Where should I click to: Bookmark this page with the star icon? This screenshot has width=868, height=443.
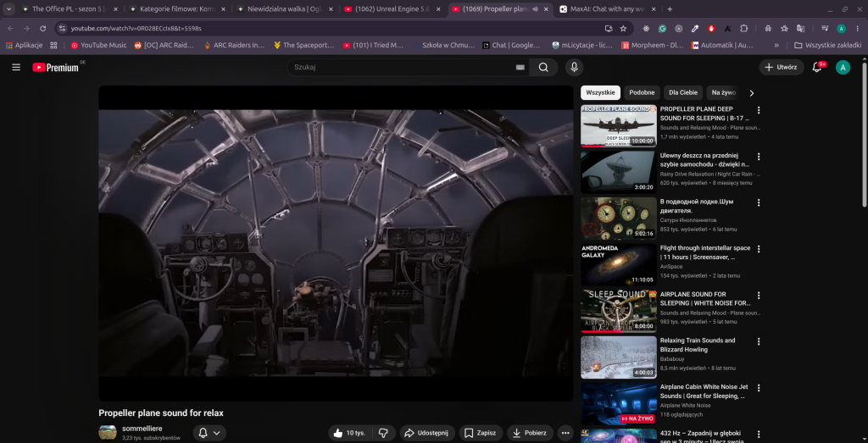pos(623,28)
